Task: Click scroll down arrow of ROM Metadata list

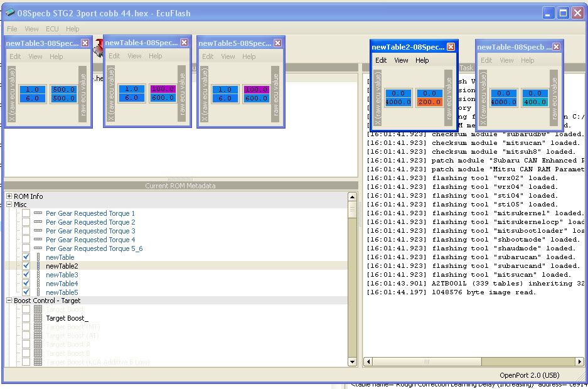Action: (352, 362)
